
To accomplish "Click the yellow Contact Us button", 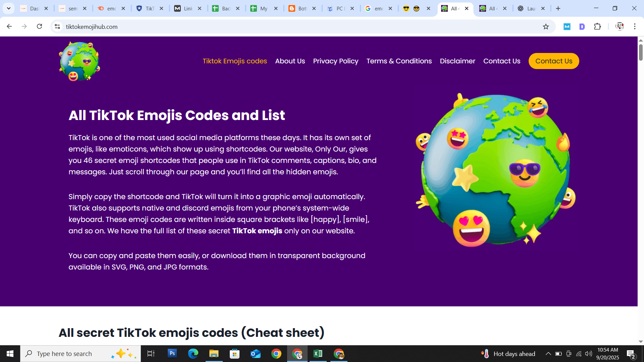I will (554, 61).
